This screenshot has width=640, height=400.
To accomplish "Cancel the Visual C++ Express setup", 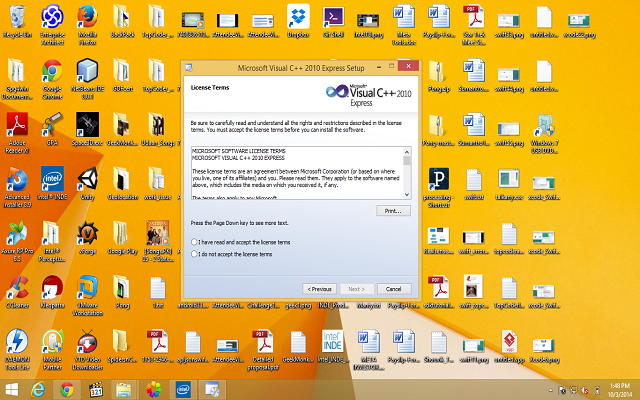I will pos(394,289).
